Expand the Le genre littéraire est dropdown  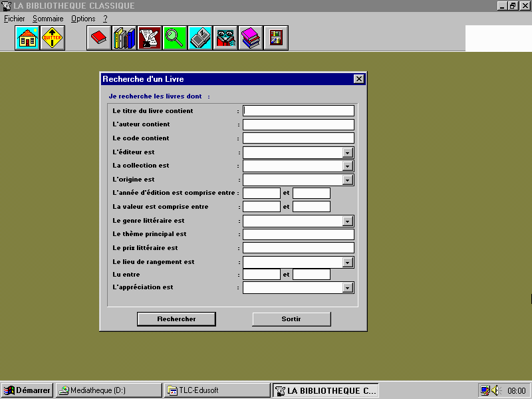347,221
